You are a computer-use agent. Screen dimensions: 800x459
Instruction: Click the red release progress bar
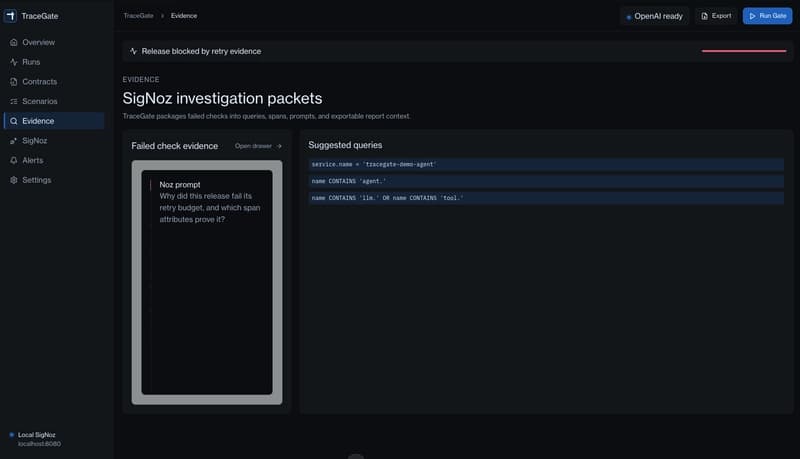click(x=744, y=51)
